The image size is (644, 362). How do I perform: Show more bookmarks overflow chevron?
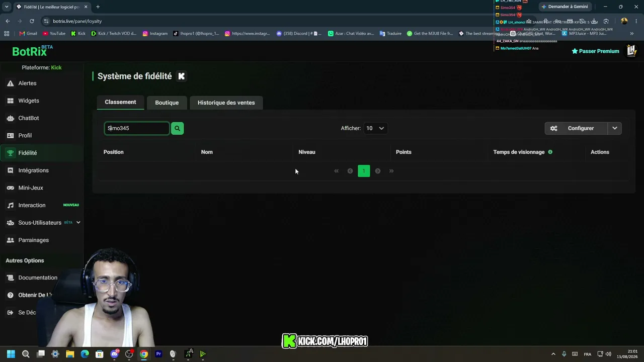click(x=632, y=34)
